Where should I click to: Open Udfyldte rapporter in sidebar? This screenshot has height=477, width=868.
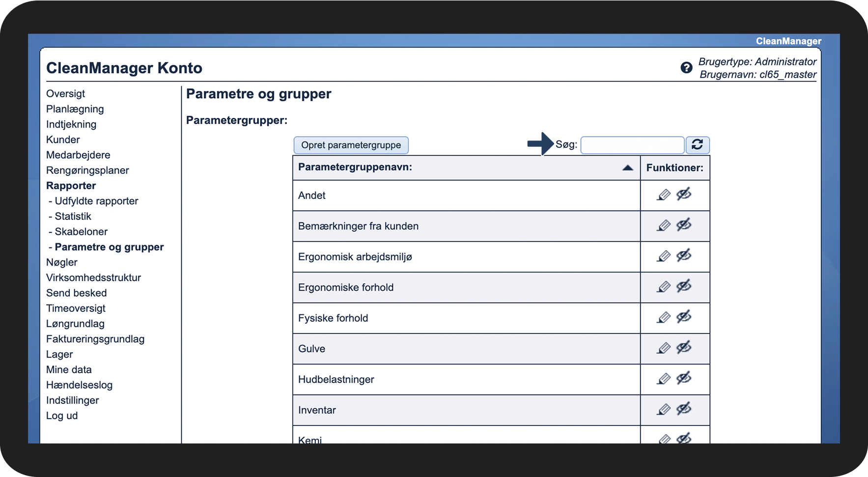tap(96, 201)
